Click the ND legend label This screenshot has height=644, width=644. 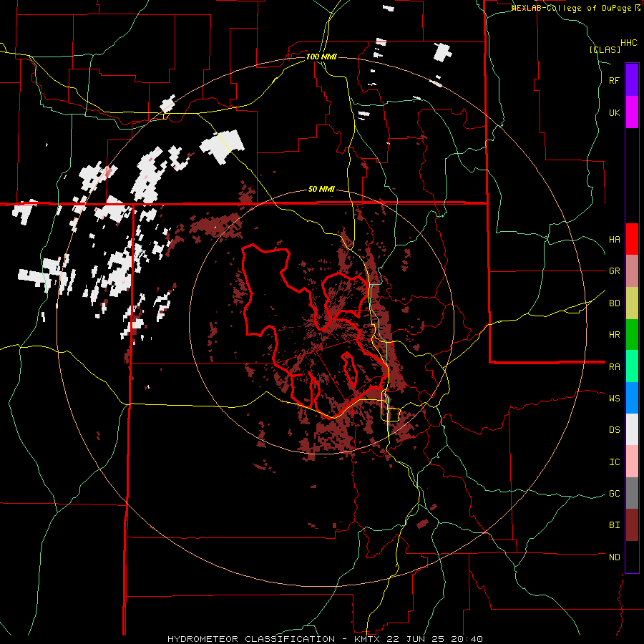coord(615,557)
